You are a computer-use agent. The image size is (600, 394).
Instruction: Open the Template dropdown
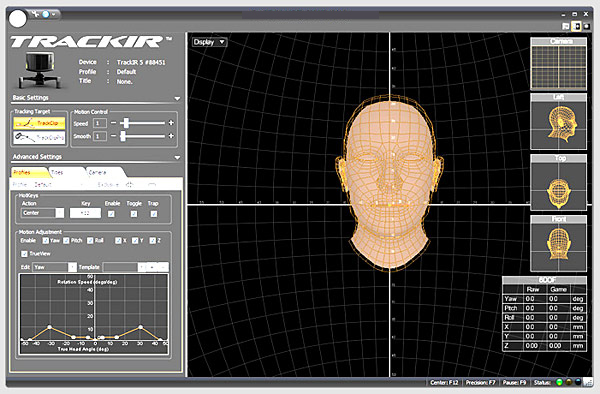point(124,267)
